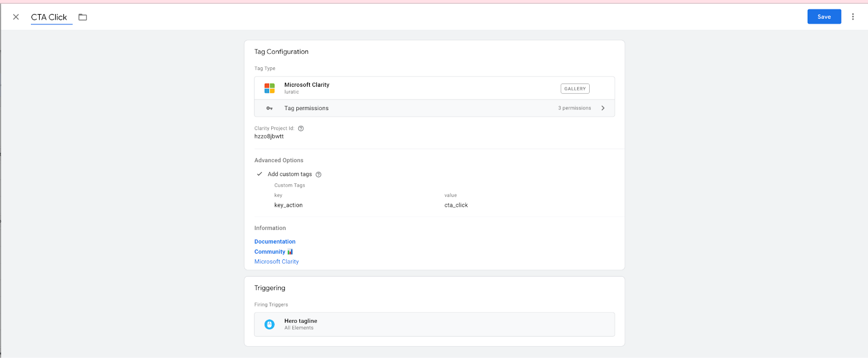Click the Hero tagline trigger icon

(270, 324)
